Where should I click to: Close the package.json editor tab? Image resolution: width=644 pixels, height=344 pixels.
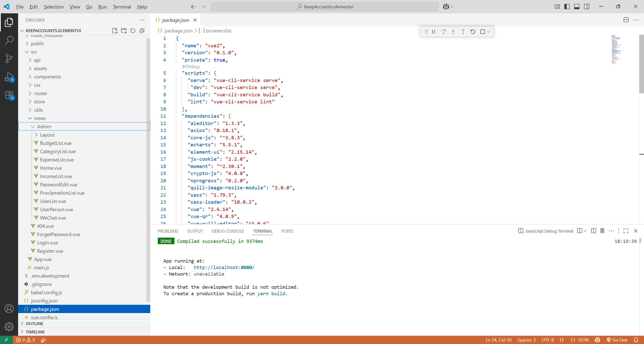(x=195, y=20)
